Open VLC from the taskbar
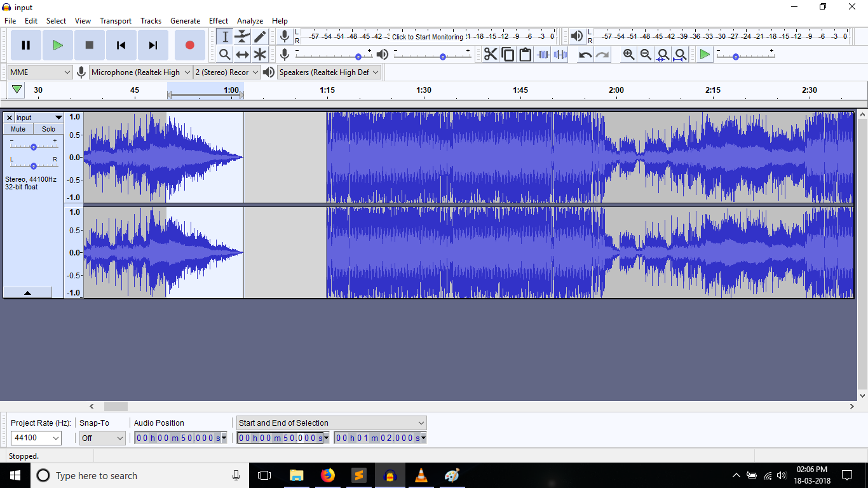 click(x=421, y=475)
